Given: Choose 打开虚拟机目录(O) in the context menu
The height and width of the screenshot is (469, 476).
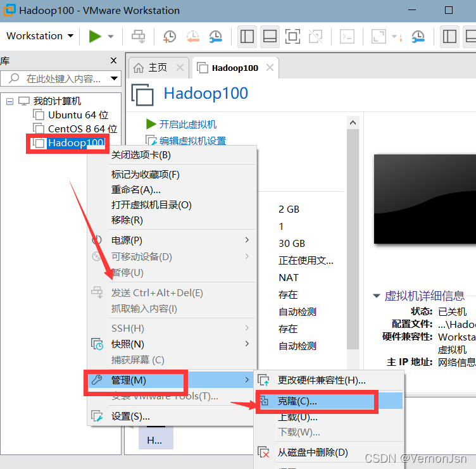Looking at the screenshot, I should (172, 205).
